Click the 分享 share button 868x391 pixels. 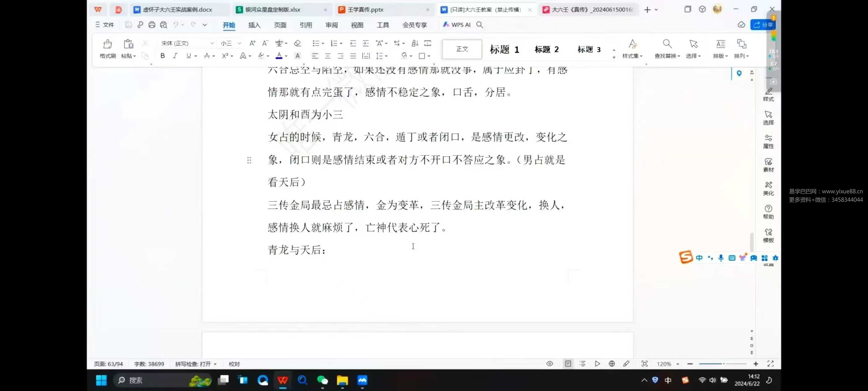click(763, 25)
